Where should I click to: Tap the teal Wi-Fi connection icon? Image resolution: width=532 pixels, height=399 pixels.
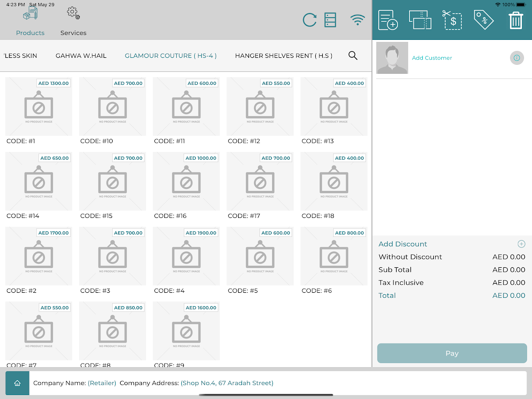[x=358, y=19]
